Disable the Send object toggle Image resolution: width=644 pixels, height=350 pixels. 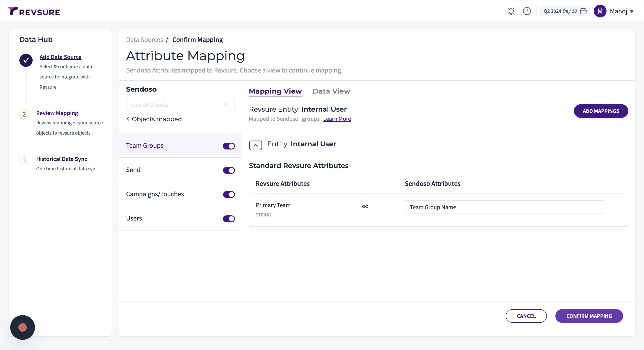229,170
